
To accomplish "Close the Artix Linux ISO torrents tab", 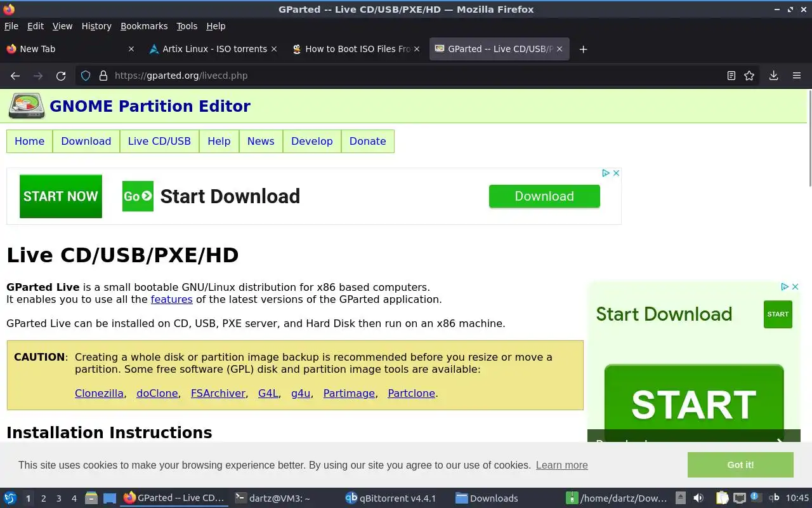I will (274, 49).
